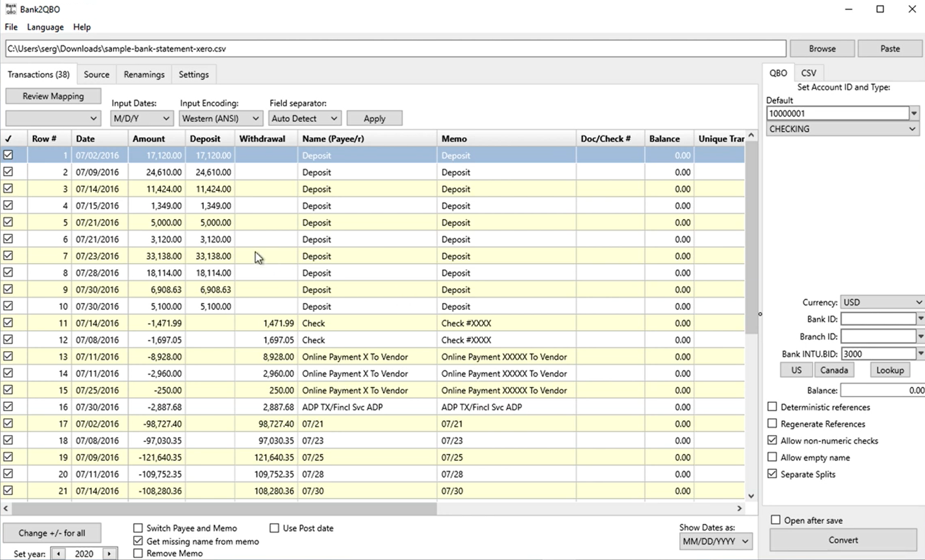Screen dimensions: 925x560
Task: Uncheck Get missing name from memo
Action: (138, 541)
